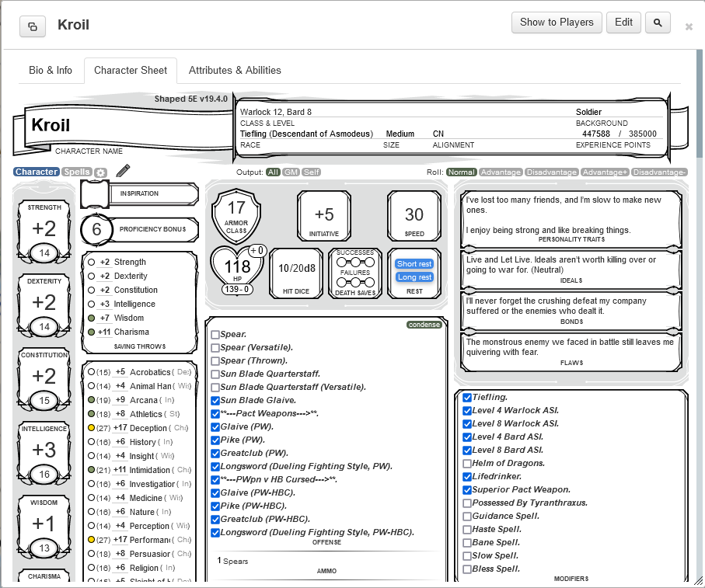
Task: Click the first death save failure circle
Action: click(342, 282)
